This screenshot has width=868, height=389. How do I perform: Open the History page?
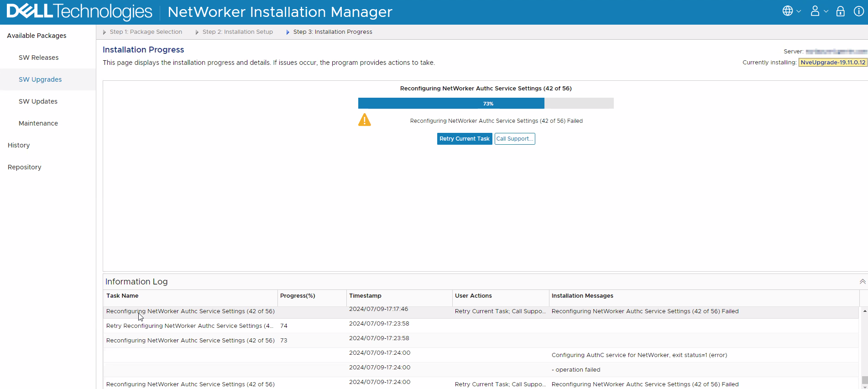click(x=19, y=145)
